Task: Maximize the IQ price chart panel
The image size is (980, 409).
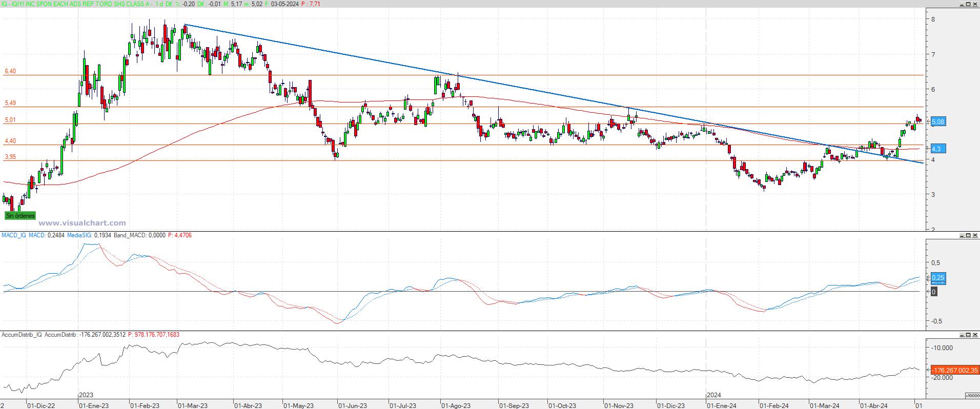Action: point(969,4)
